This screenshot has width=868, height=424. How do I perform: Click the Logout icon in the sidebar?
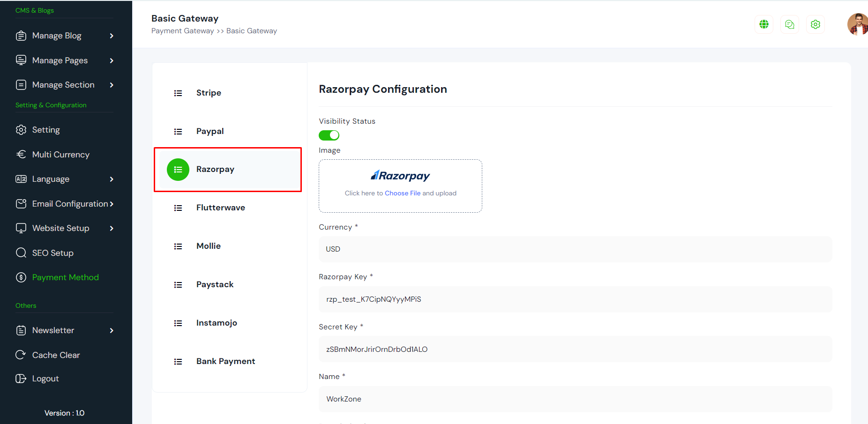[21, 379]
